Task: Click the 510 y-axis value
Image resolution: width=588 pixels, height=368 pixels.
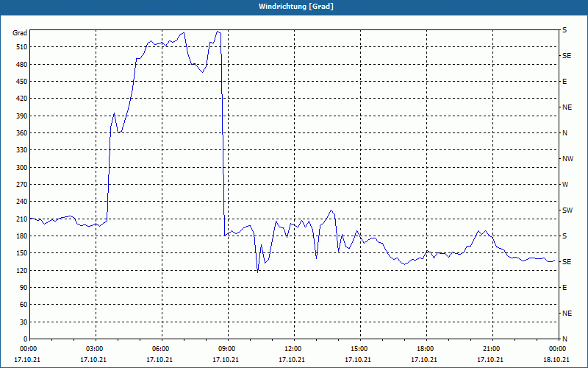Action: (x=22, y=47)
